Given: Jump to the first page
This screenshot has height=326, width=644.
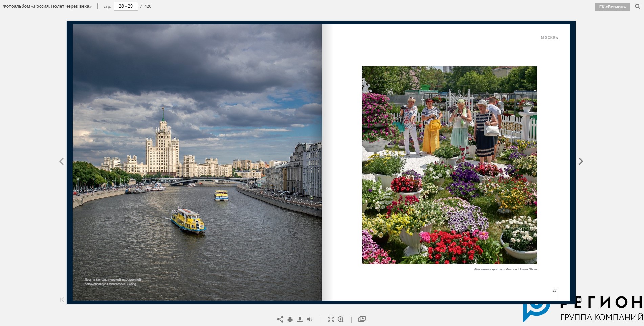Looking at the screenshot, I should [62, 300].
